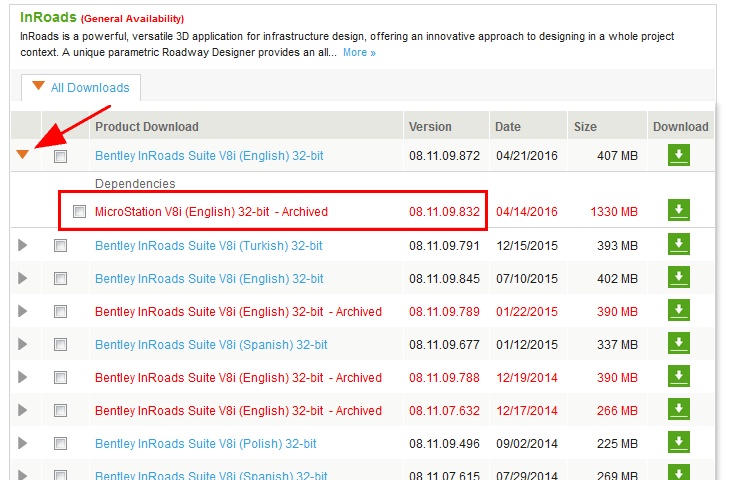This screenshot has height=480, width=747.
Task: Download InRoads Suite English version 08.11.09.845
Action: [678, 277]
